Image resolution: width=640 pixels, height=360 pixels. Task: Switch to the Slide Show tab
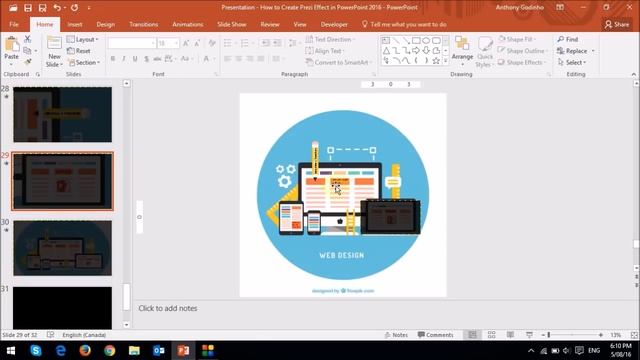pos(231,24)
